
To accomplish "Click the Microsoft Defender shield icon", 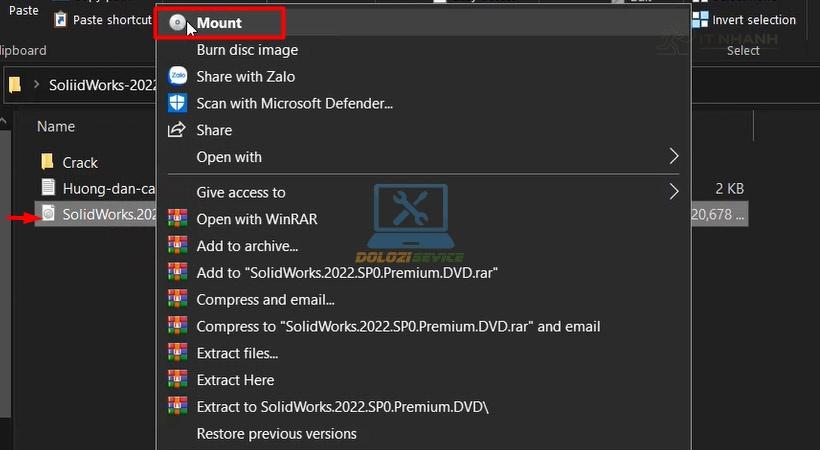I will click(x=177, y=103).
